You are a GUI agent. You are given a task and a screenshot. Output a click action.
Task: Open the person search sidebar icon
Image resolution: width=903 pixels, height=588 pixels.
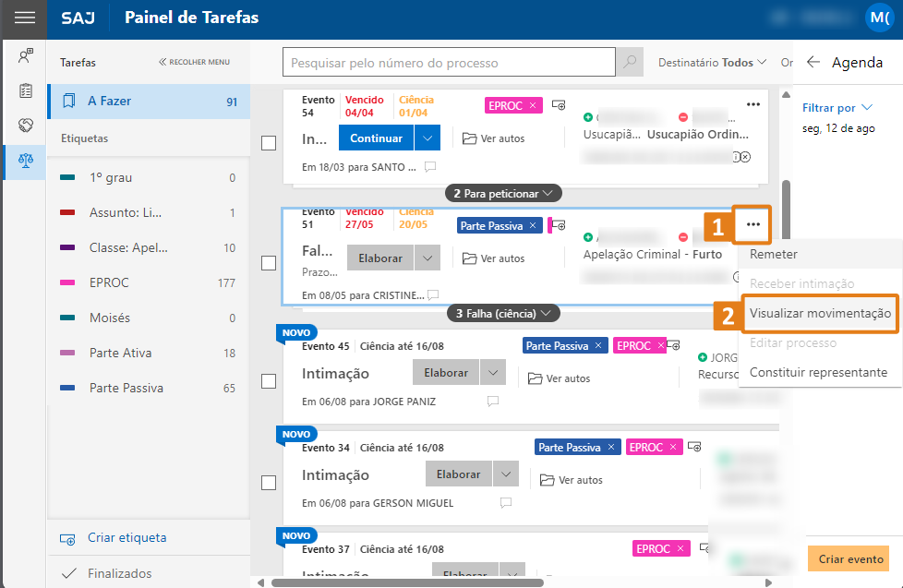pos(25,55)
